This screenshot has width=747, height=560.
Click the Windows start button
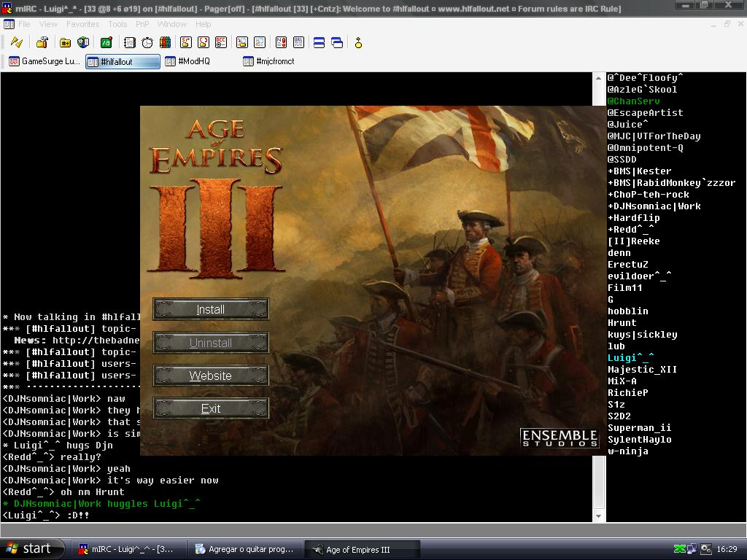(31, 549)
